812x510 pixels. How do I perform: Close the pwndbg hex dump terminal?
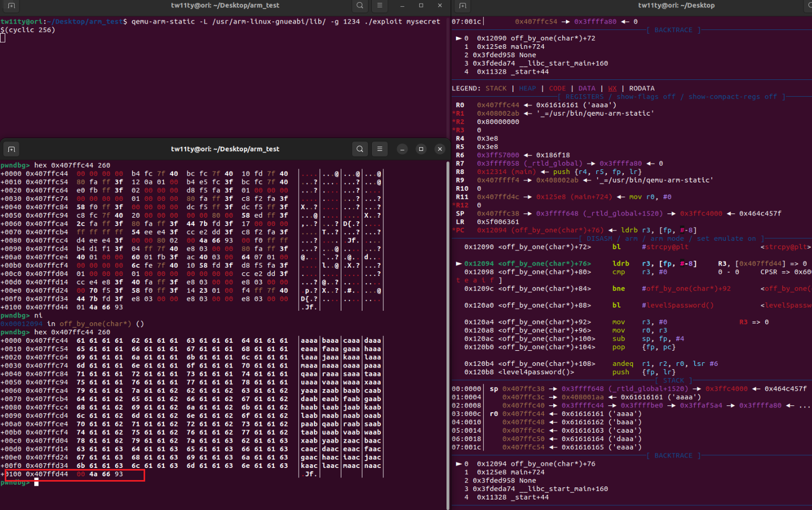(440, 149)
